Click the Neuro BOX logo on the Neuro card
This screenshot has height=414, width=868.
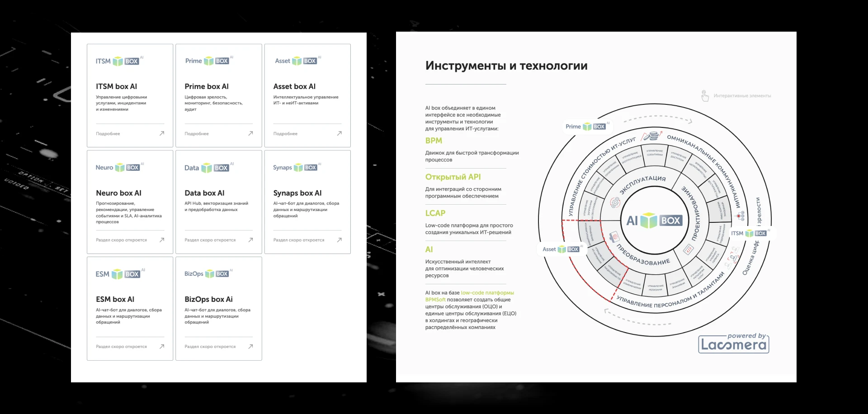119,167
